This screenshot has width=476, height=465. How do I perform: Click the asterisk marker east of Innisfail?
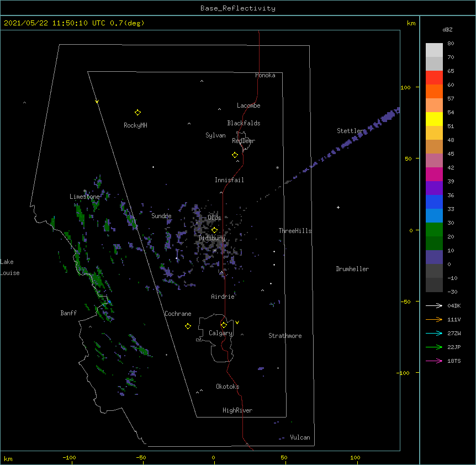point(277,167)
